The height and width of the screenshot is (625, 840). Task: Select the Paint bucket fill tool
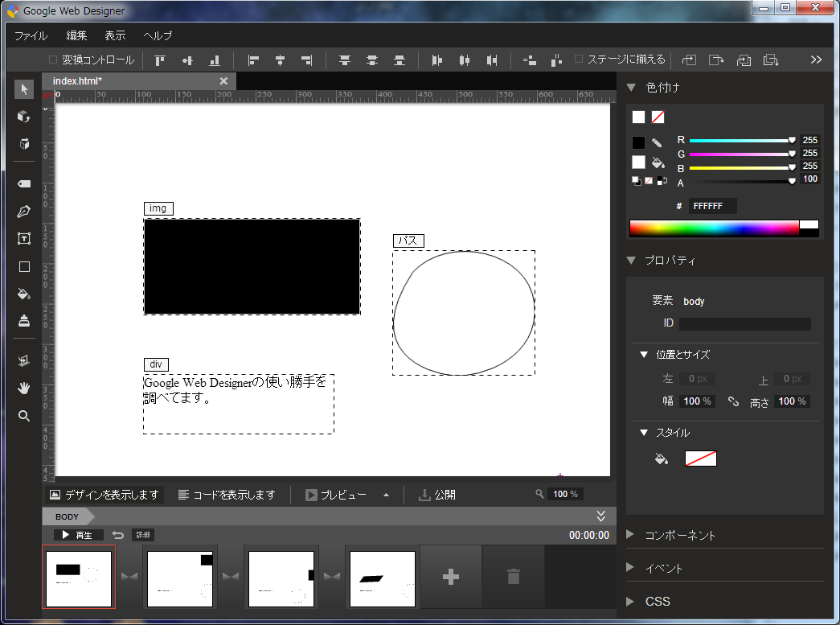click(x=24, y=294)
